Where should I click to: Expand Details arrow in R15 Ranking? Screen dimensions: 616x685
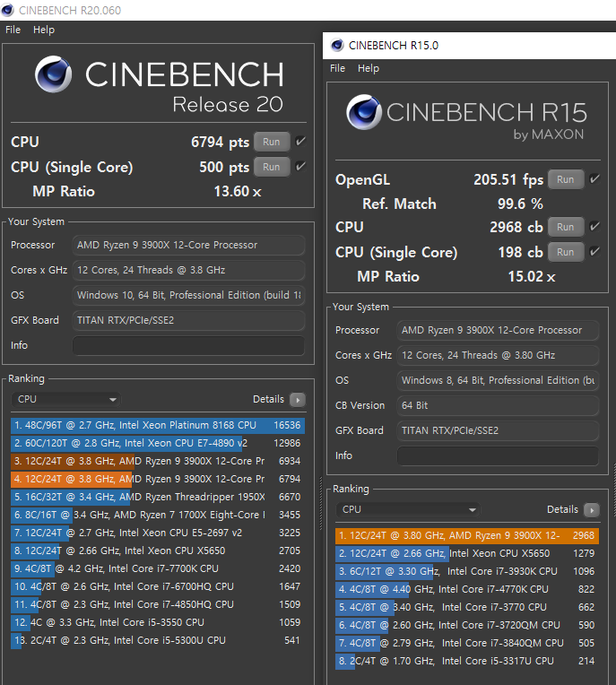592,510
